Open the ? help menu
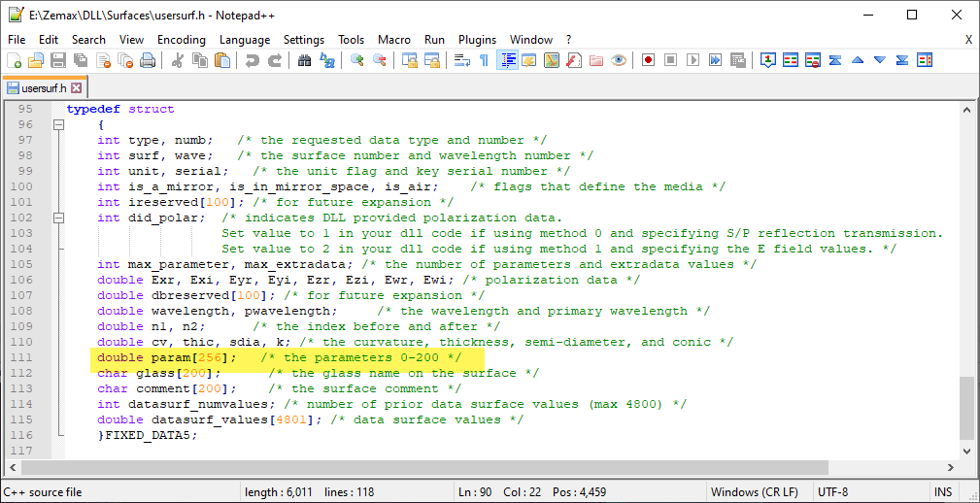 (x=569, y=40)
